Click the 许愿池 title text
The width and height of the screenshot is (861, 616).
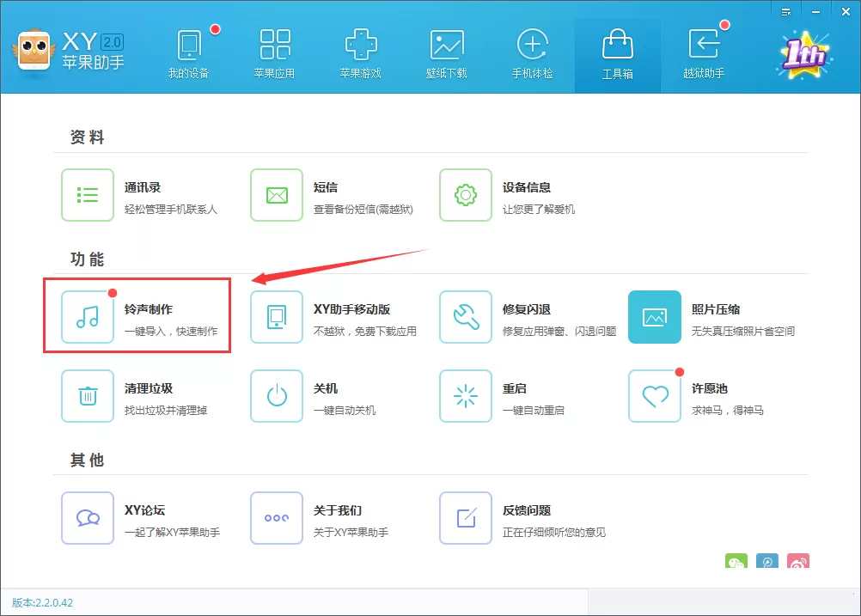click(x=710, y=388)
